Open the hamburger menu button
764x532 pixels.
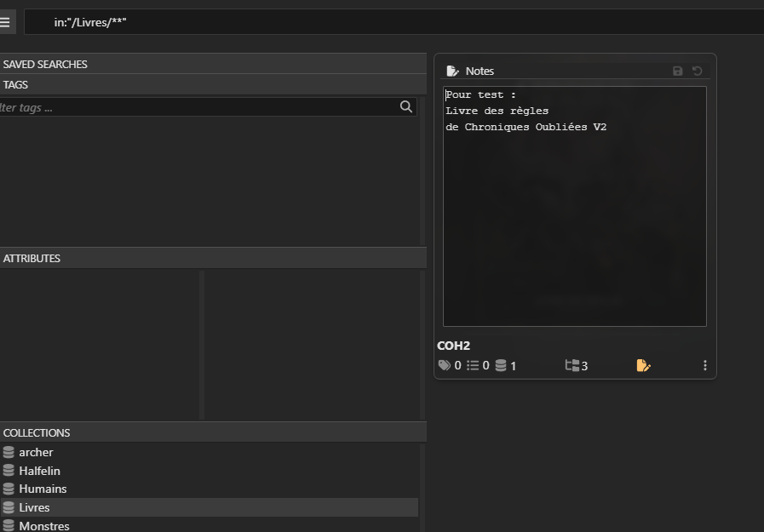[x=6, y=22]
